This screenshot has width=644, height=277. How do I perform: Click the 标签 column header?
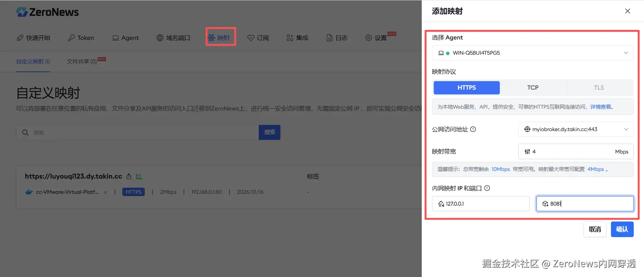point(313,176)
